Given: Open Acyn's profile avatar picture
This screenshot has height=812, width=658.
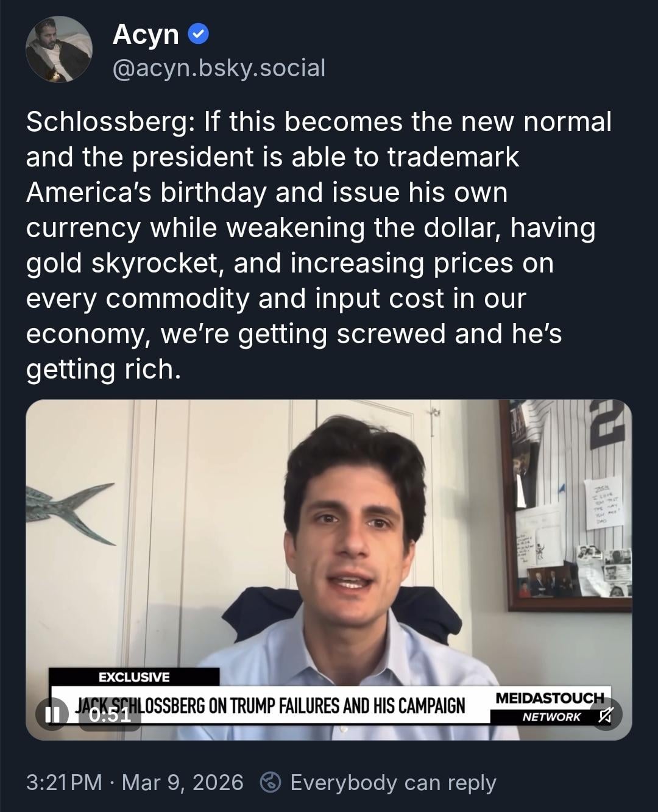Looking at the screenshot, I should [59, 49].
